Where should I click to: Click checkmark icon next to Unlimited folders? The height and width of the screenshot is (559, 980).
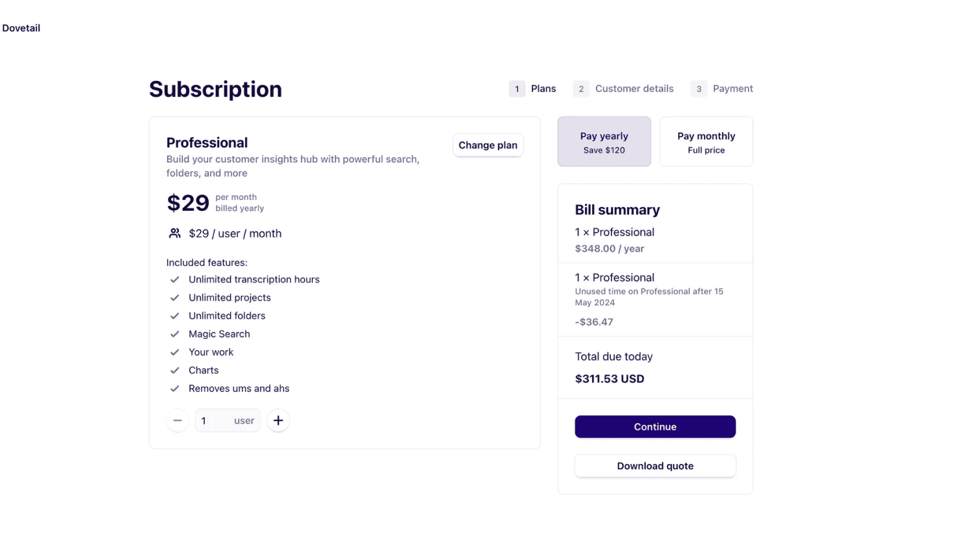tap(175, 316)
